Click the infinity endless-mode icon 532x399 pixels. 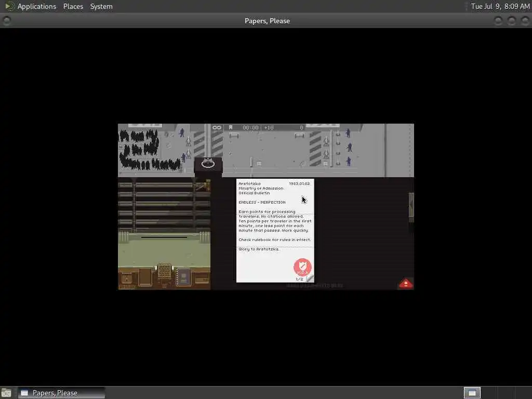pyautogui.click(x=217, y=128)
